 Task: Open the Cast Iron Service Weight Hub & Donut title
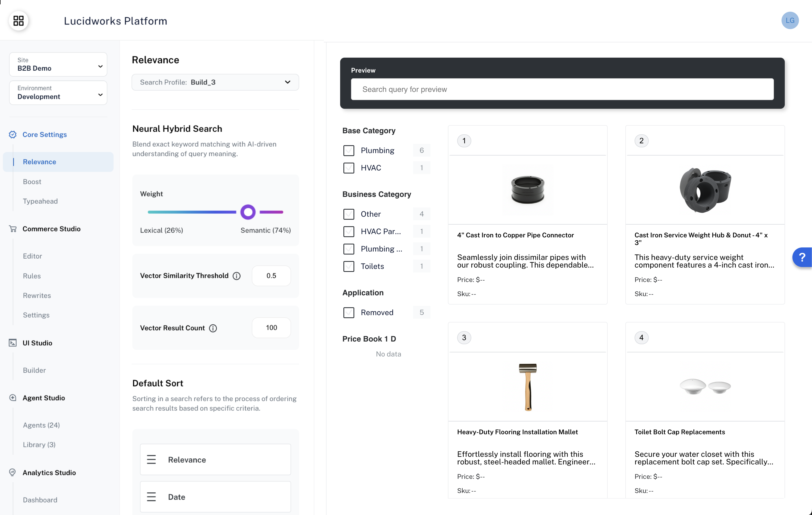[701, 239]
